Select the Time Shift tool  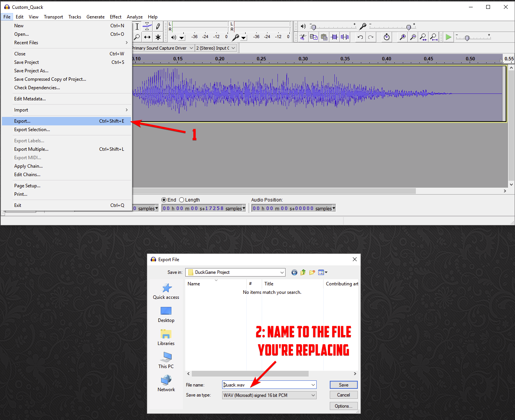pos(147,37)
